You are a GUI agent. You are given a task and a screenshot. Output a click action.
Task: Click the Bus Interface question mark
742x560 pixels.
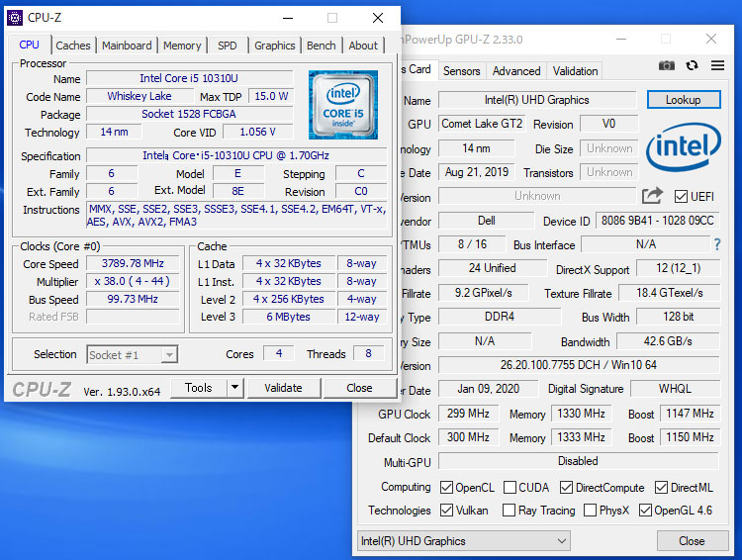click(x=717, y=244)
